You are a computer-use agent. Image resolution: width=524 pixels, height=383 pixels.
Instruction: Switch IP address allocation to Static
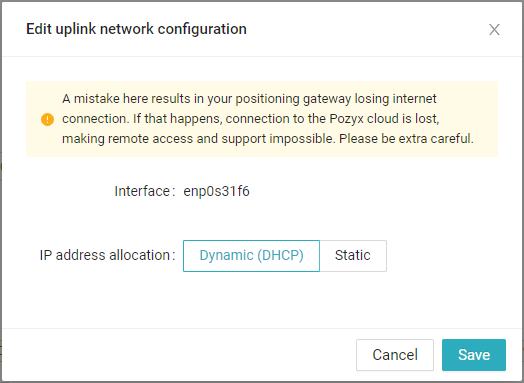353,256
